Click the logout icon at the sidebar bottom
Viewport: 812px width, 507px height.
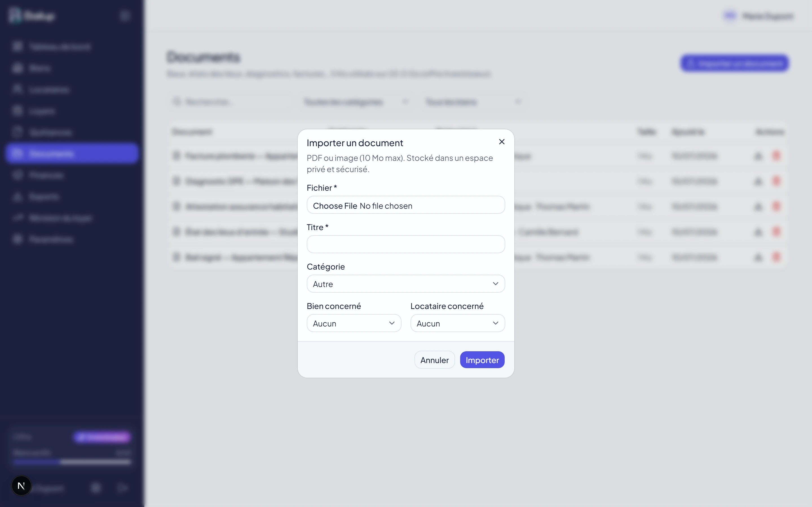tap(122, 488)
